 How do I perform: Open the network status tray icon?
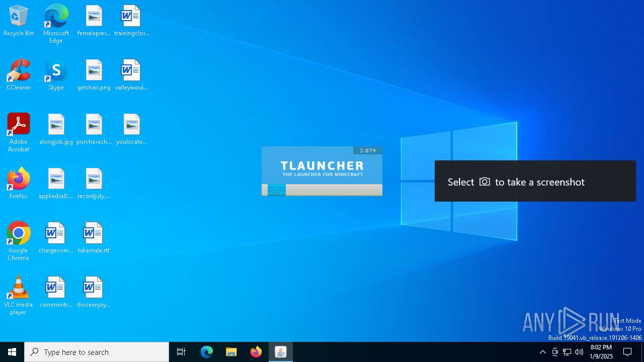(567, 352)
